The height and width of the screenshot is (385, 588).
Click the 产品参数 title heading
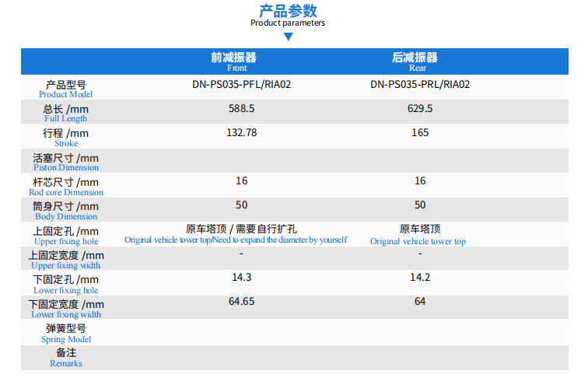pos(288,10)
